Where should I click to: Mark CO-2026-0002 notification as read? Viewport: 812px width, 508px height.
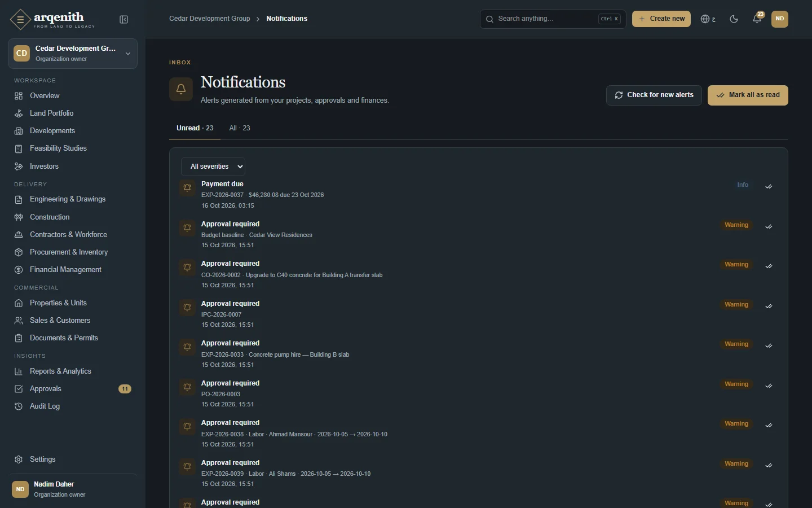point(769,266)
